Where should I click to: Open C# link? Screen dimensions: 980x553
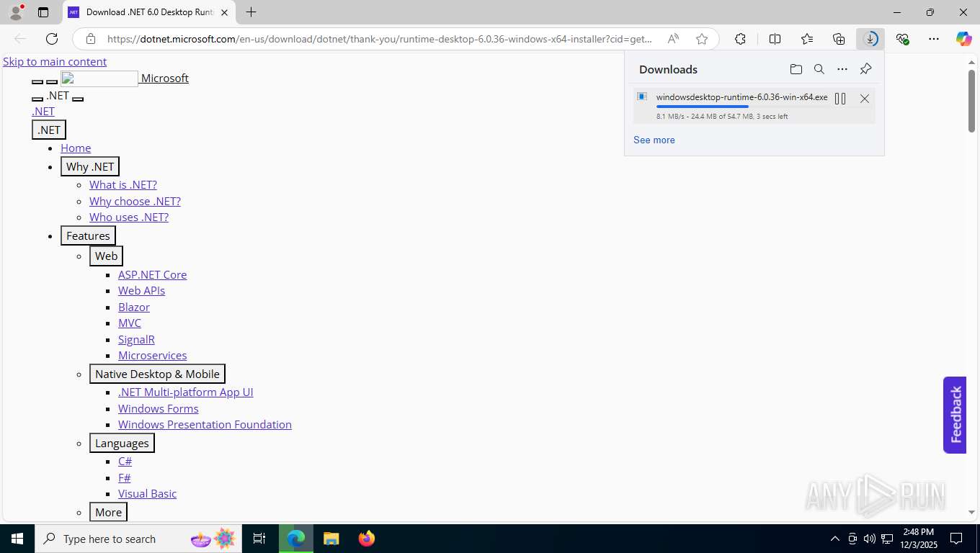pos(125,461)
